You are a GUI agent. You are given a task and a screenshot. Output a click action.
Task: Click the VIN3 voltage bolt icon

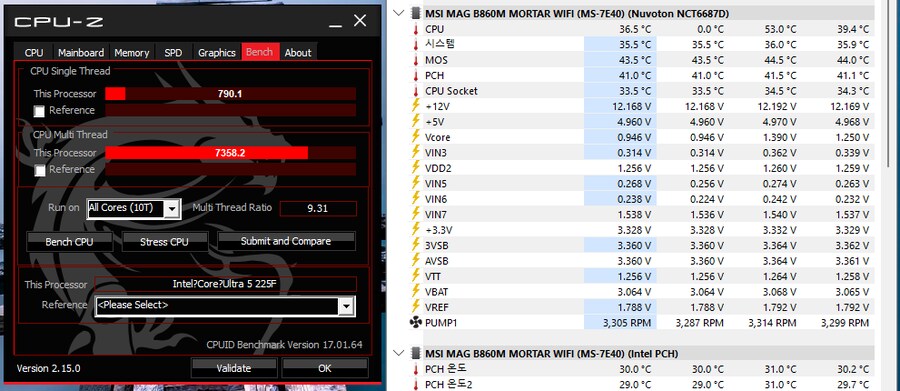(416, 152)
